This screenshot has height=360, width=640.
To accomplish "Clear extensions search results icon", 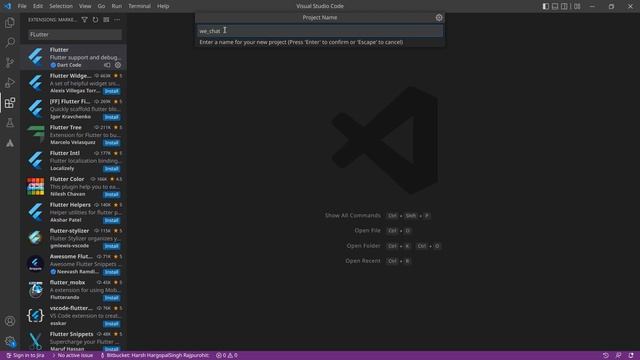I will point(106,20).
